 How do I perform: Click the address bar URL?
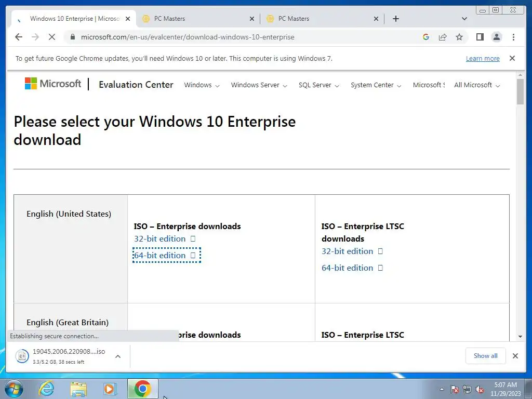click(187, 37)
